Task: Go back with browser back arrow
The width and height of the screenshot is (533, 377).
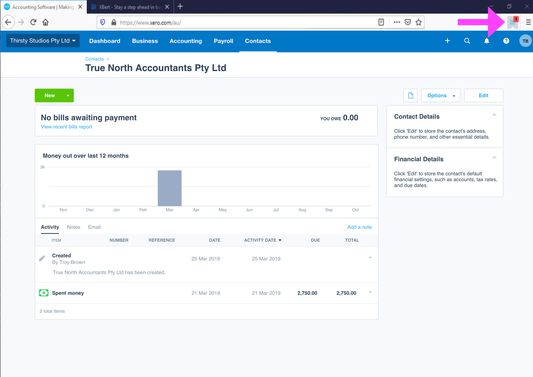Action: [x=8, y=22]
